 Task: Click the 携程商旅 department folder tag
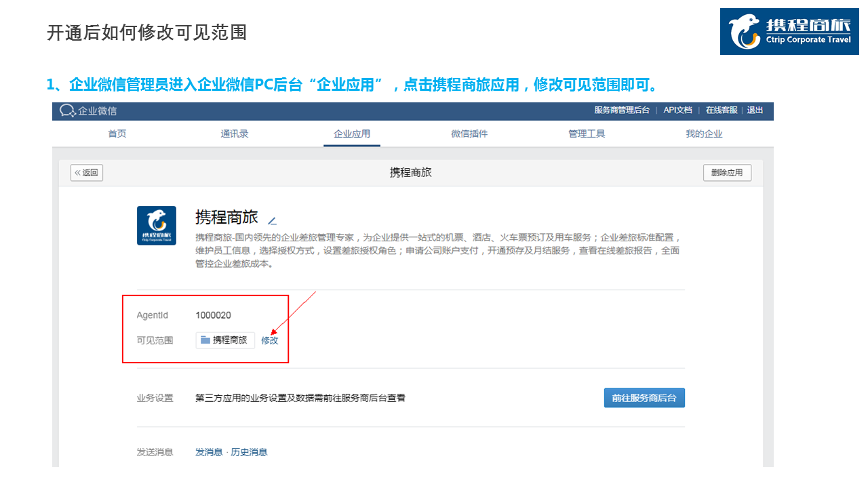[225, 340]
